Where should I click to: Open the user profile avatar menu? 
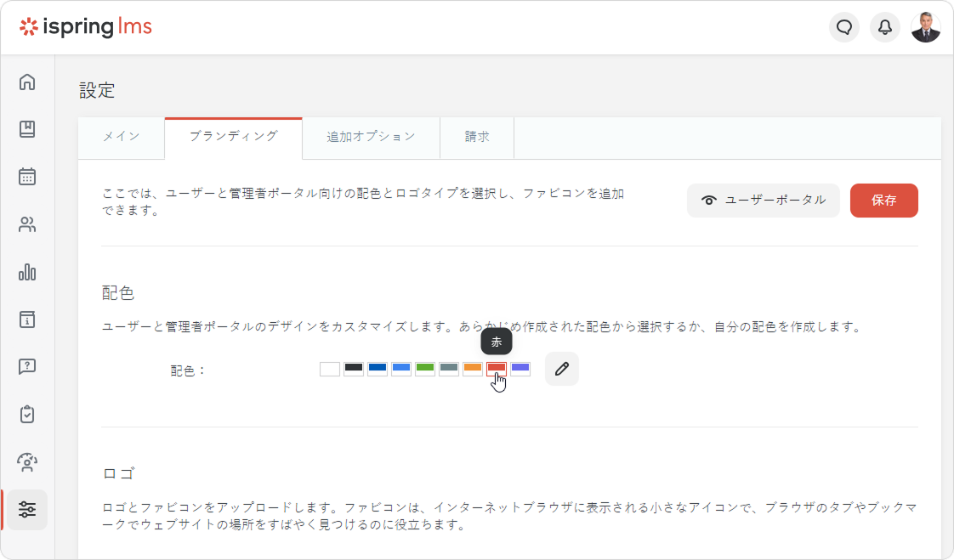click(926, 27)
